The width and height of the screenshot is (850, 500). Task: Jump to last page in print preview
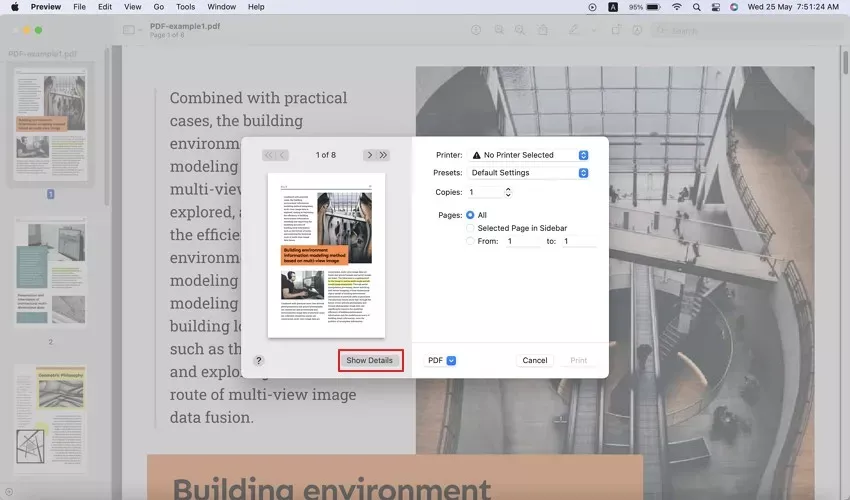[x=383, y=155]
